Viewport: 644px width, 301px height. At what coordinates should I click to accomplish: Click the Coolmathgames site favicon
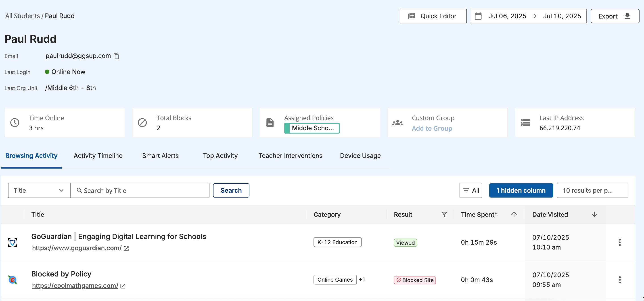click(x=13, y=280)
